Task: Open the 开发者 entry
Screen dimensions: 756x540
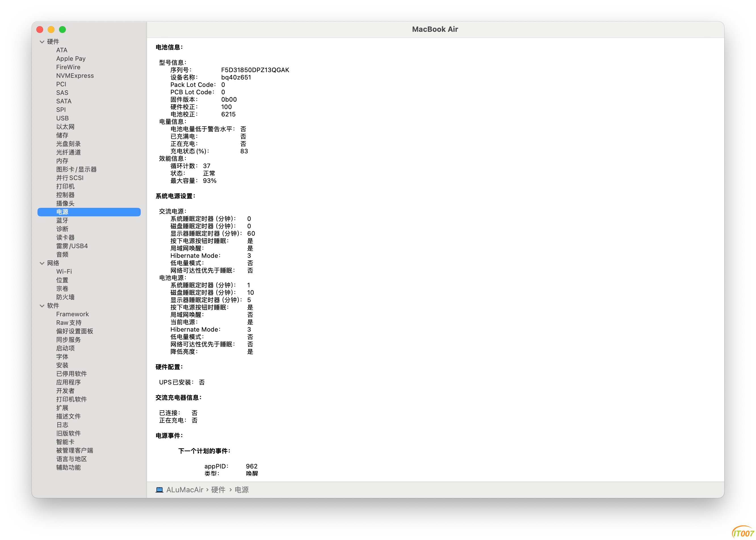Action: (x=65, y=391)
